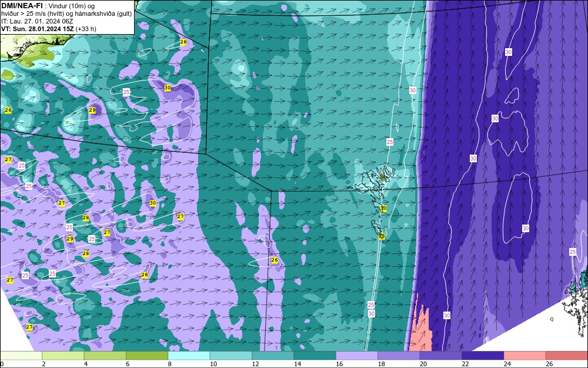Click the 'VT: Sun. 28.01.2024 15Z' valid time
588x368 pixels.
[x=38, y=29]
